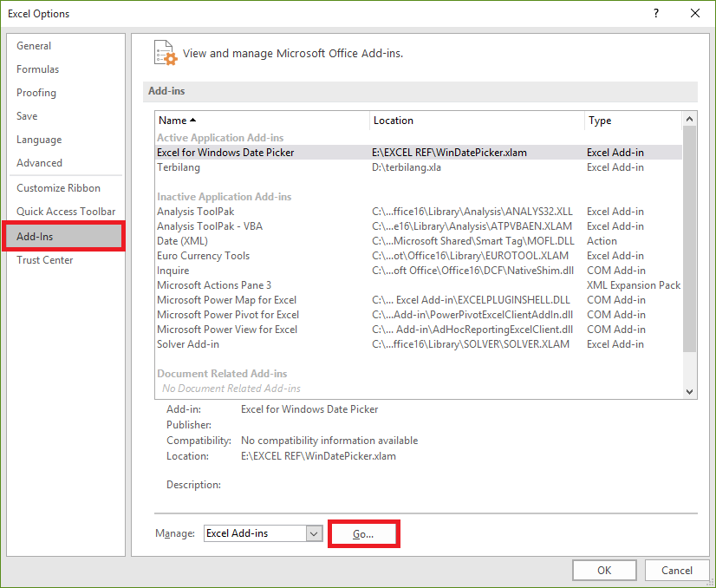Click Inquire's COM Add-in type cell

(x=616, y=271)
